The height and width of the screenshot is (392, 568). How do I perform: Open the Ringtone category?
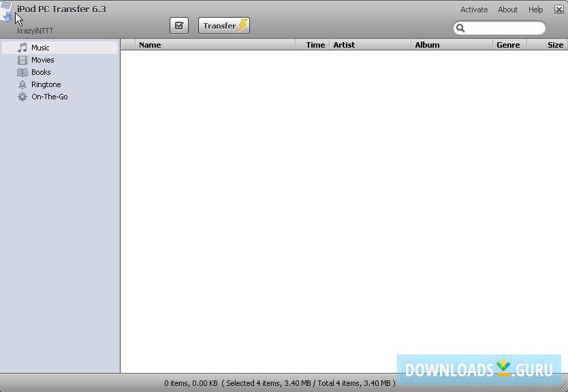click(x=60, y=84)
